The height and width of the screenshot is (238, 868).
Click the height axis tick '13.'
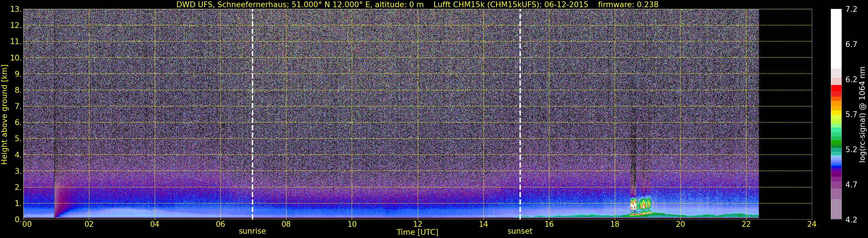point(16,10)
